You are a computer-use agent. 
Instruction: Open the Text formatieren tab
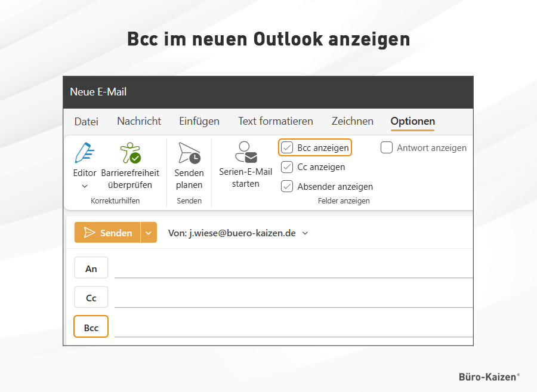pos(275,121)
